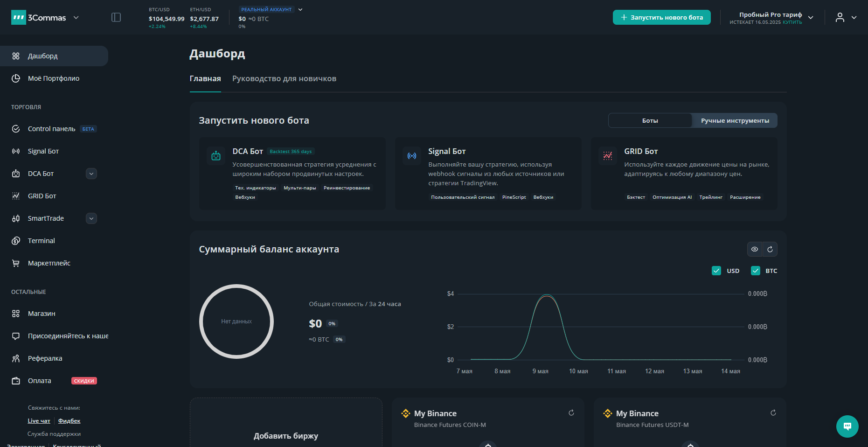Switch to Боты toggle option
The height and width of the screenshot is (447, 868).
pyautogui.click(x=650, y=120)
